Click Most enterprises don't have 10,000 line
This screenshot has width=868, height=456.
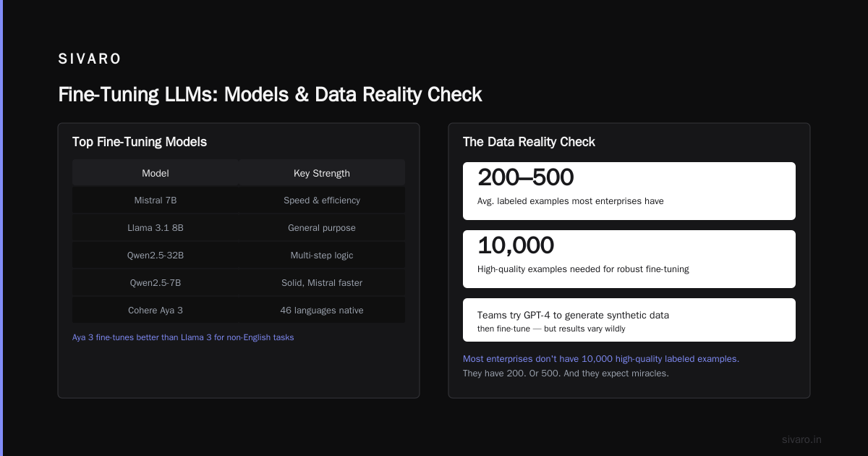pyautogui.click(x=601, y=359)
